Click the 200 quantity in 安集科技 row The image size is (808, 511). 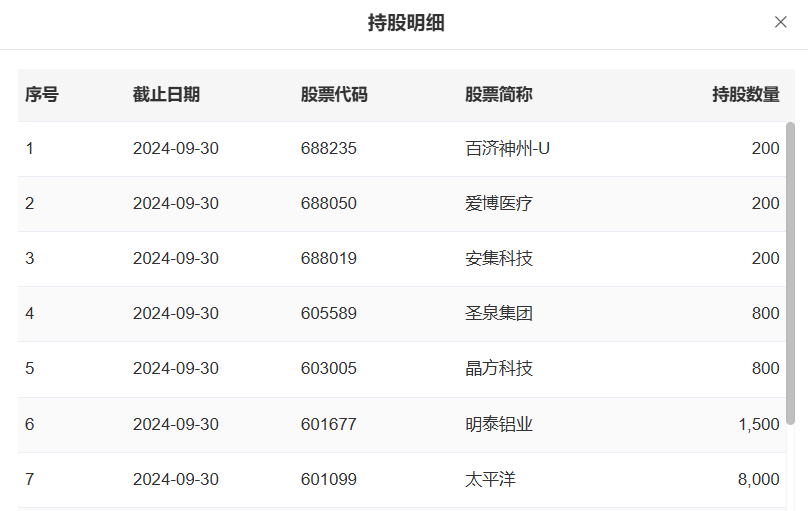(x=765, y=258)
